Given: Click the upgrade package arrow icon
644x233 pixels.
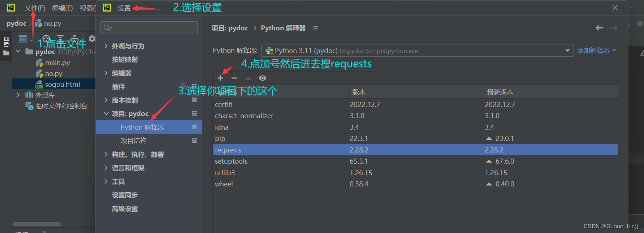Looking at the screenshot, I should 248,78.
